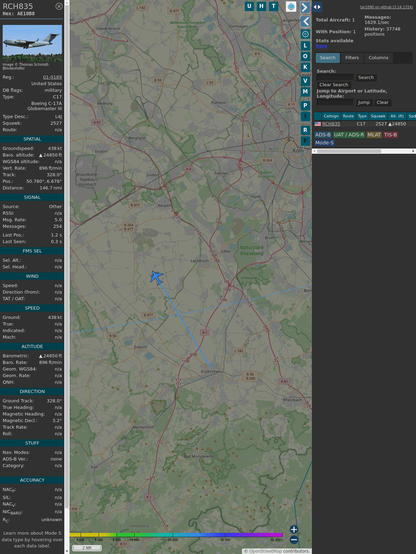Toggle sidebar with double-arrow button
The height and width of the screenshot is (554, 416).
point(317,7)
